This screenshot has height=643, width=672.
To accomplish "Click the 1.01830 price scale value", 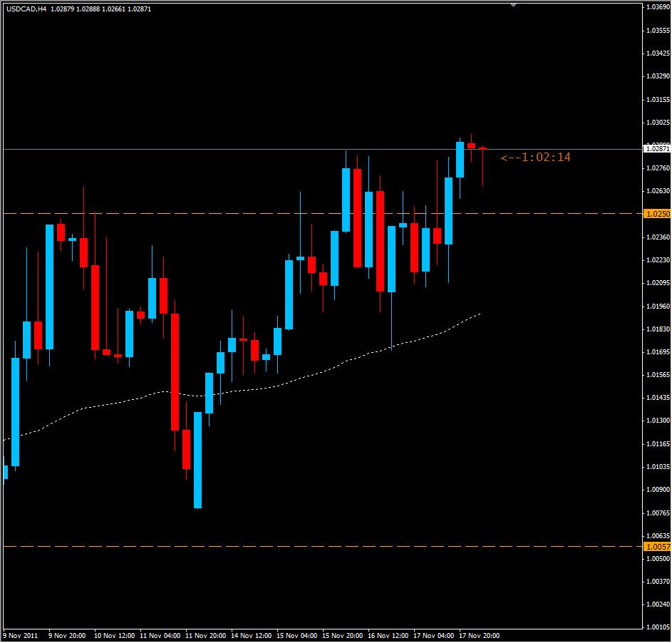I will 658,329.
